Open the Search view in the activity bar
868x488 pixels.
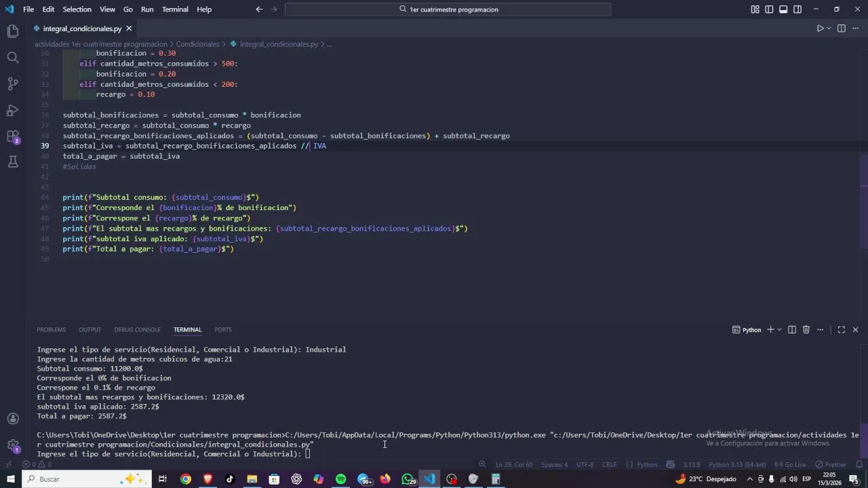click(x=13, y=58)
